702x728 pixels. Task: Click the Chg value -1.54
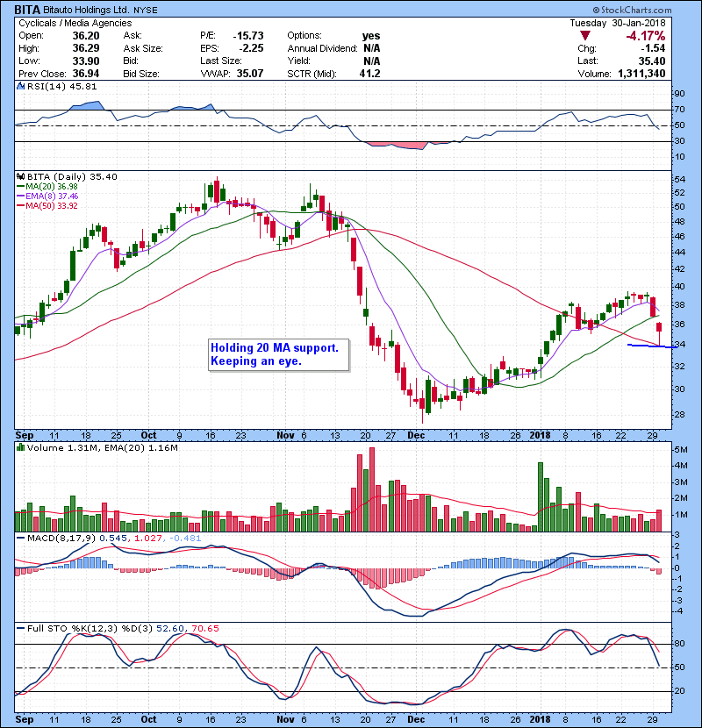click(653, 48)
